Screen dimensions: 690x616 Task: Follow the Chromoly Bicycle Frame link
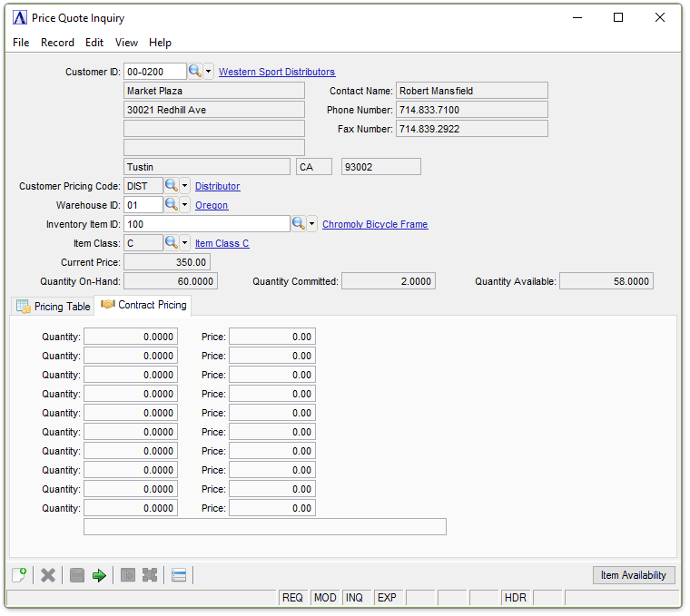tap(375, 224)
